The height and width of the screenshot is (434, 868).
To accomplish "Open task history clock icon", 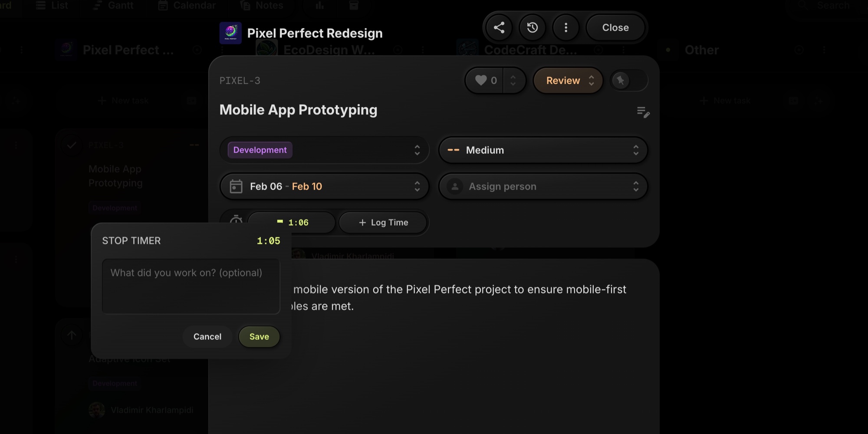I will click(533, 28).
